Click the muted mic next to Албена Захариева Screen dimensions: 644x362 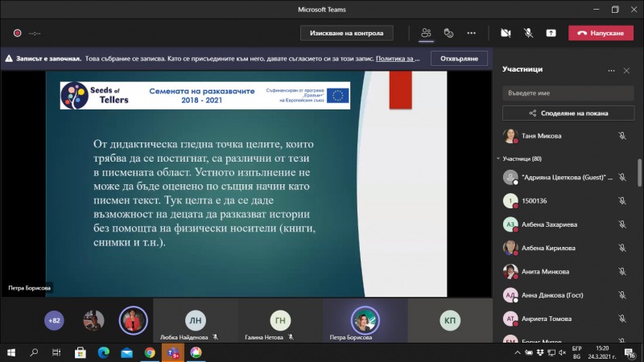[621, 224]
